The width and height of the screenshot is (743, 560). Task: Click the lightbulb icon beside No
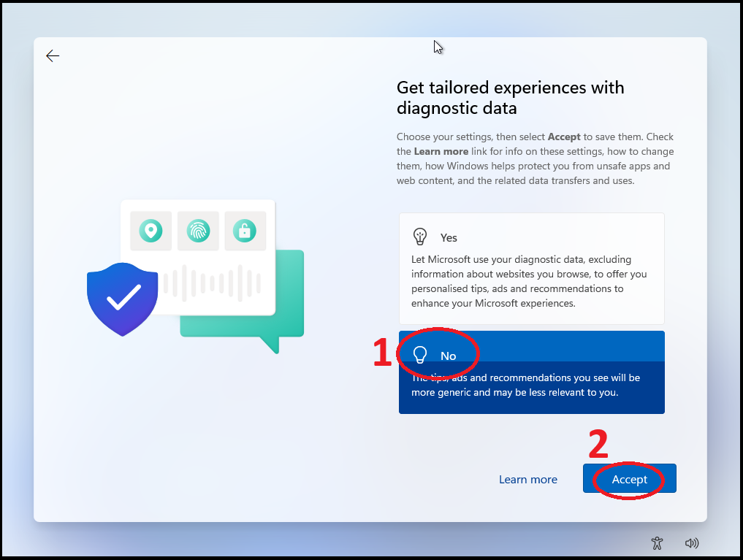click(x=420, y=355)
